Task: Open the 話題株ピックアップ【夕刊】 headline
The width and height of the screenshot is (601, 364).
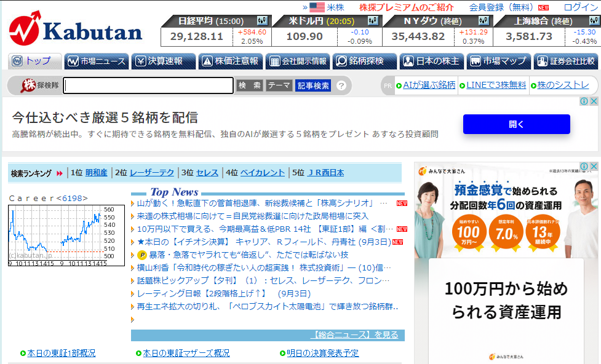Action: coord(263,281)
